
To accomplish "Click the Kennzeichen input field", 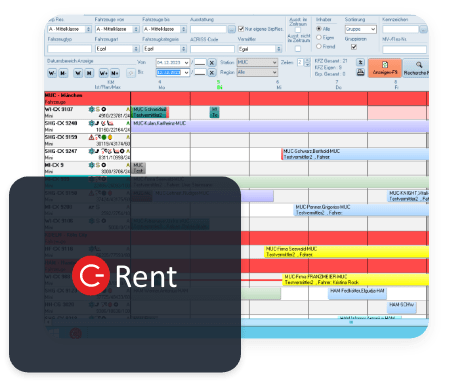I will pyautogui.click(x=401, y=29).
